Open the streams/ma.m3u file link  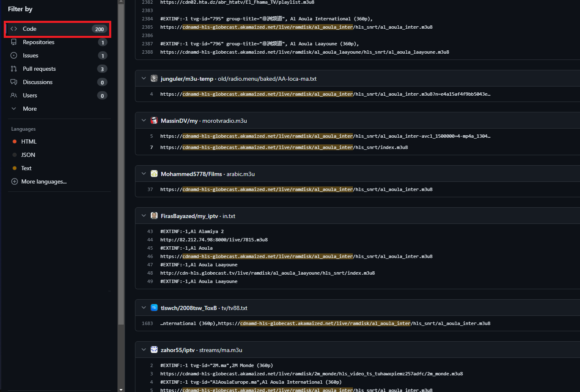point(220,350)
